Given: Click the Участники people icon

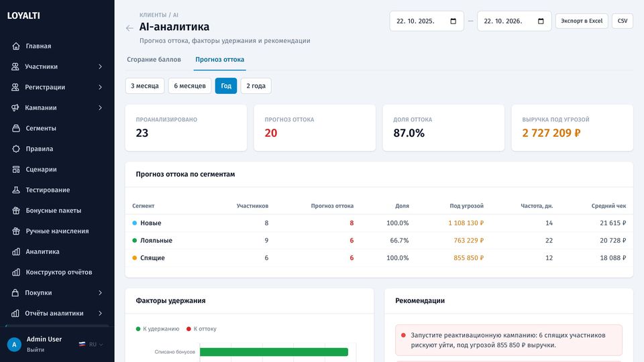Looking at the screenshot, I should point(15,66).
